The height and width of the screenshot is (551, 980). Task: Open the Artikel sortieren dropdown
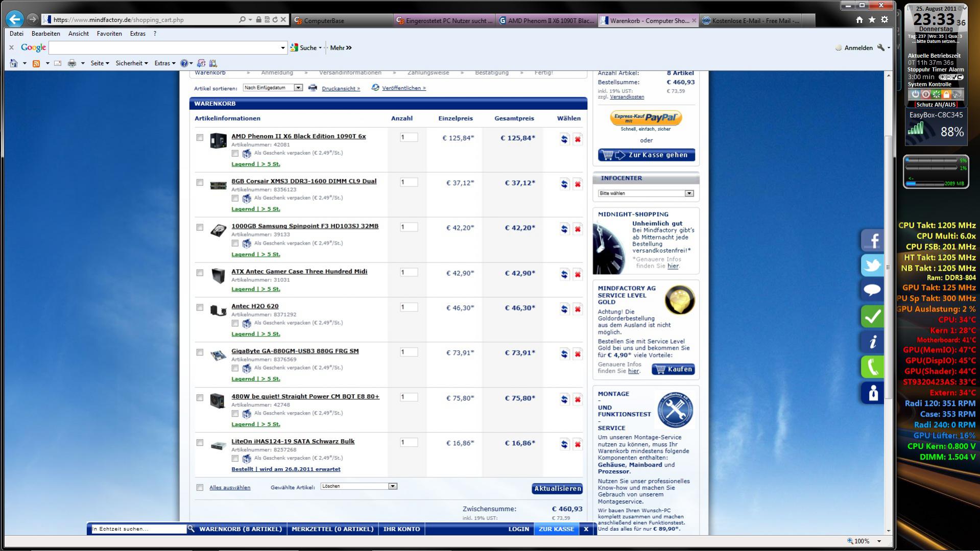point(273,88)
